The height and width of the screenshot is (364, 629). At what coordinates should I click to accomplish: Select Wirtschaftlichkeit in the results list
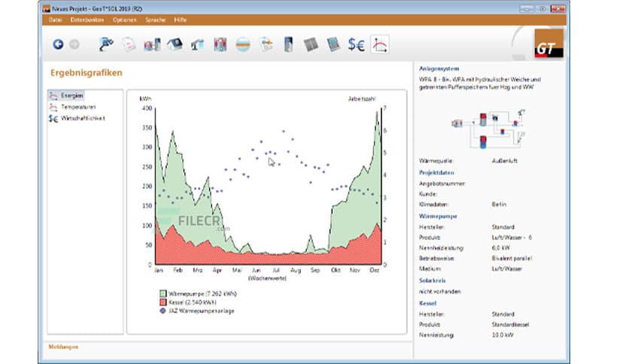point(83,118)
